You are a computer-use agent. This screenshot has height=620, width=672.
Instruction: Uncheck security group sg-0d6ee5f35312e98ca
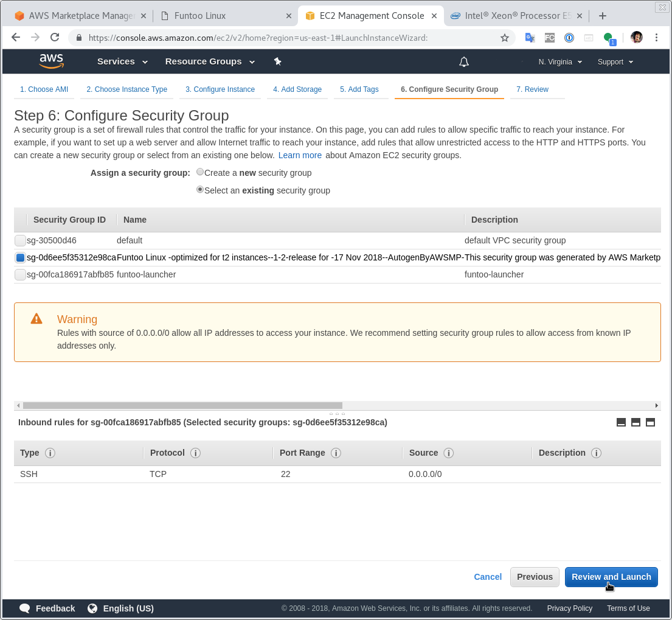pos(20,258)
